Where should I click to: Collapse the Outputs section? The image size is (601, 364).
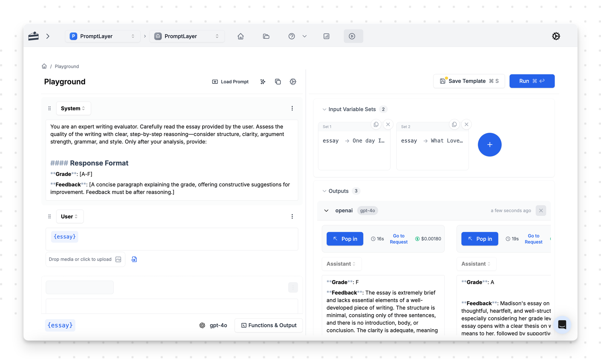point(325,191)
